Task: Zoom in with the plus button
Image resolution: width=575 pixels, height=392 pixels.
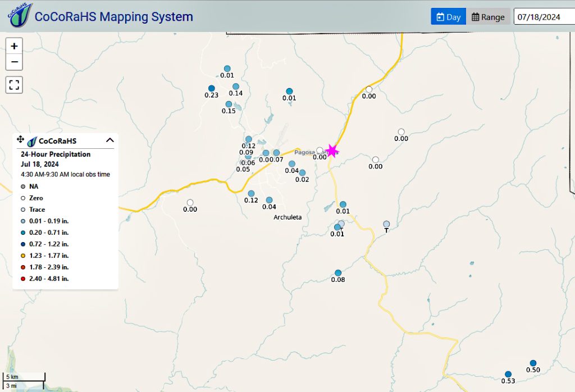Action: pos(14,46)
